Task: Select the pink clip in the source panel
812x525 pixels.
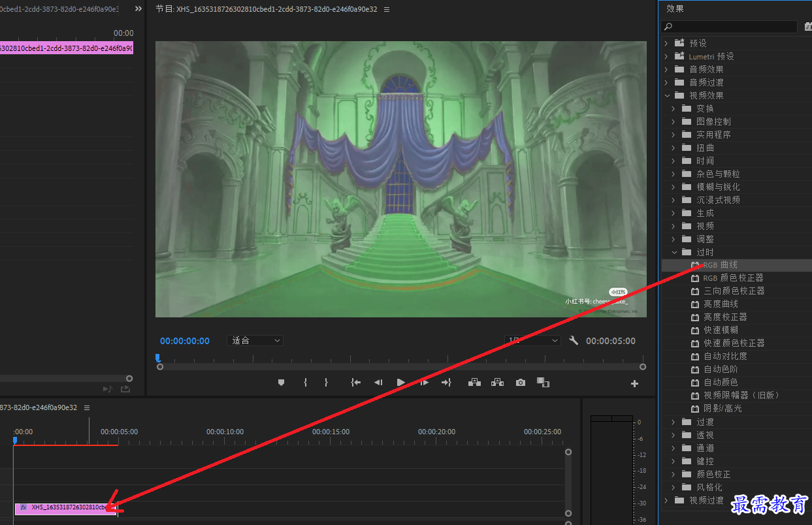Action: point(67,48)
